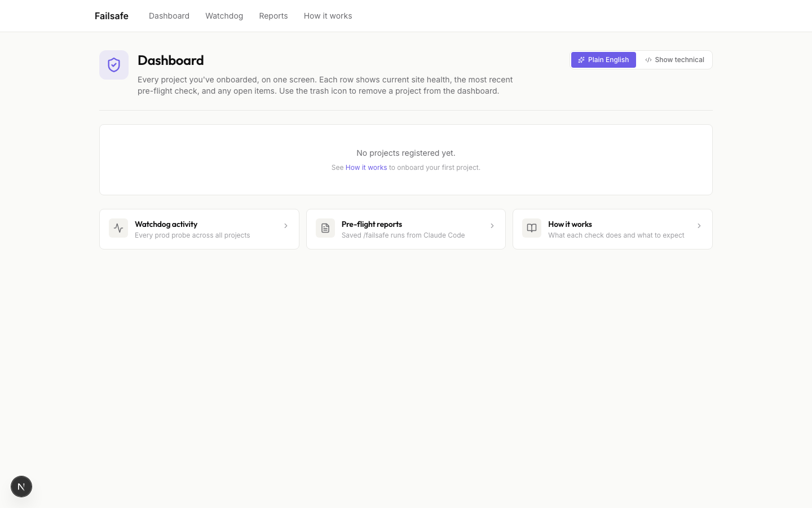The image size is (812, 508).
Task: Open the Watchdog activity card title
Action: click(166, 224)
